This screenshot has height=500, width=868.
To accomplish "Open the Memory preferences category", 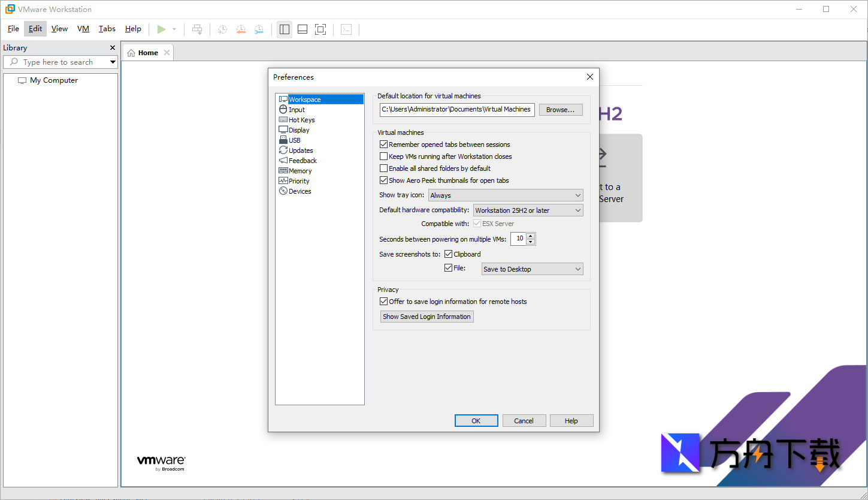I will (x=300, y=170).
